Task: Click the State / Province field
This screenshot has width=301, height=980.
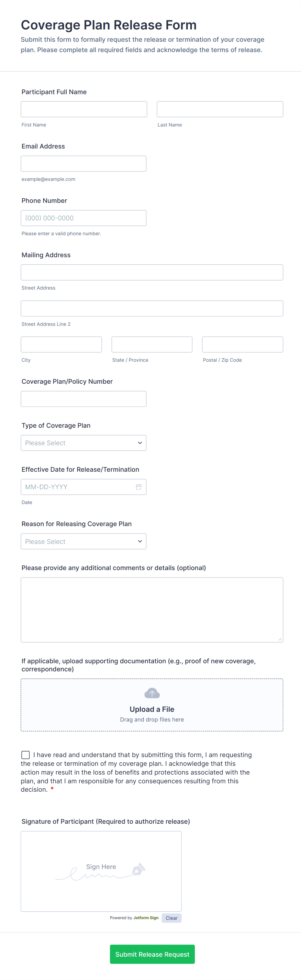Action: click(x=152, y=344)
